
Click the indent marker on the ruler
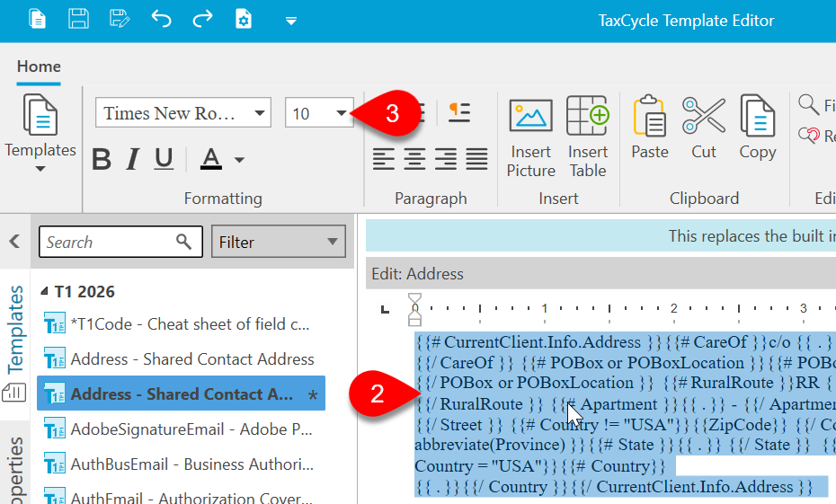[414, 309]
